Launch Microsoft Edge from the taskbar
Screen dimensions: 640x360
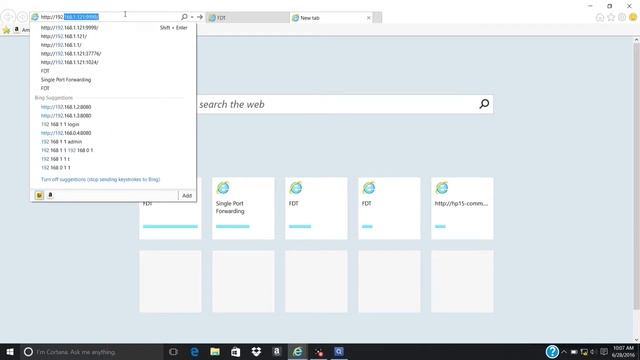click(x=195, y=352)
